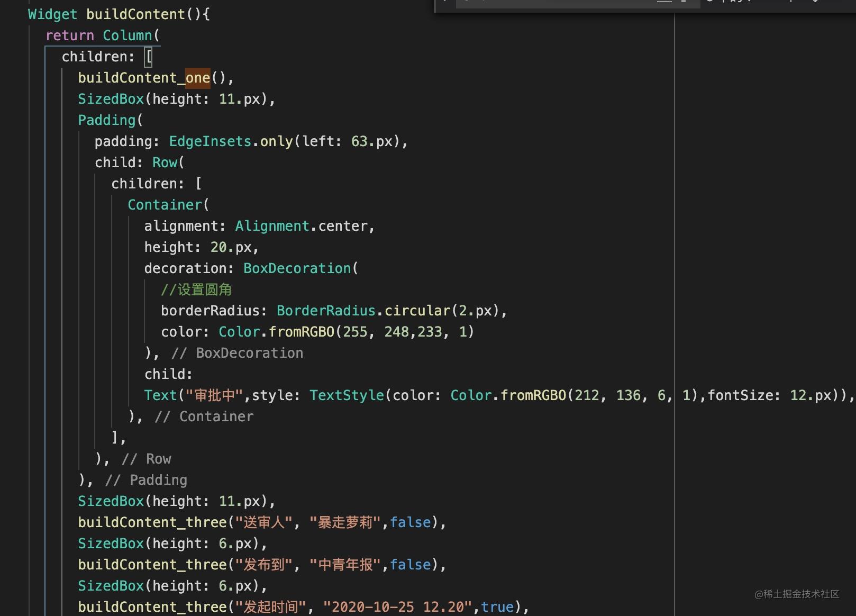Click the '// Padding' closing comment

pyautogui.click(x=146, y=480)
